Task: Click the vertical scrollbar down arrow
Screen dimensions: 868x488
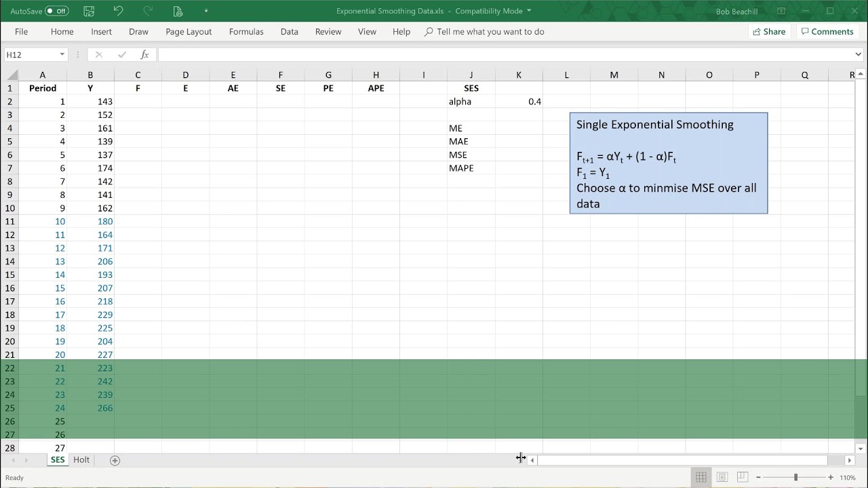Action: click(861, 448)
